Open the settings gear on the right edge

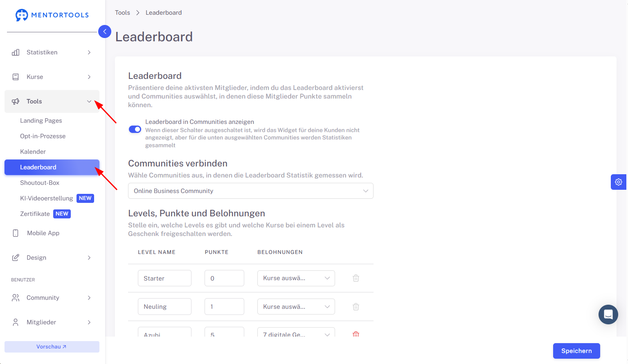[619, 182]
